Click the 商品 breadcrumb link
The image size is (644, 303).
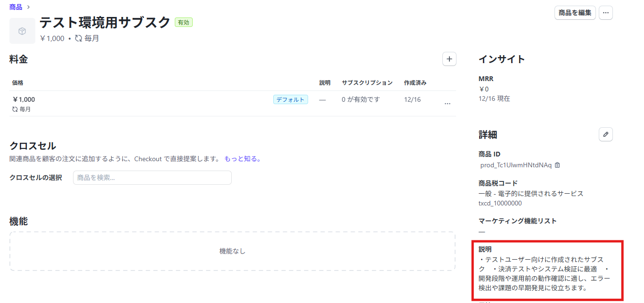tap(16, 7)
